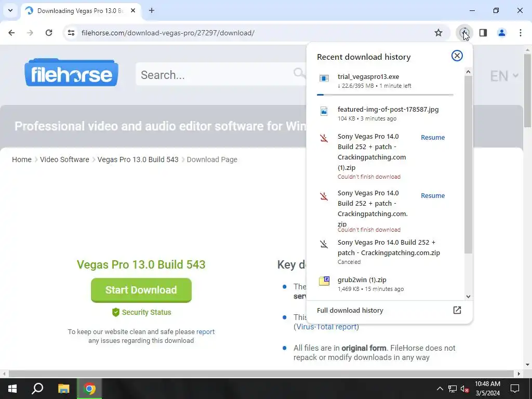Open File Explorer from the taskbar
The height and width of the screenshot is (399, 532).
pos(63,389)
